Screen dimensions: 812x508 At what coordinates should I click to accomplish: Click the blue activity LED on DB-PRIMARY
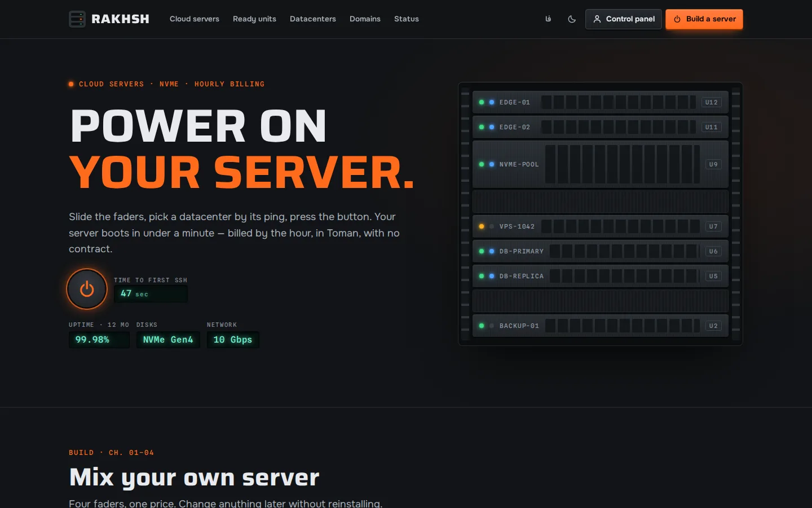(x=492, y=251)
